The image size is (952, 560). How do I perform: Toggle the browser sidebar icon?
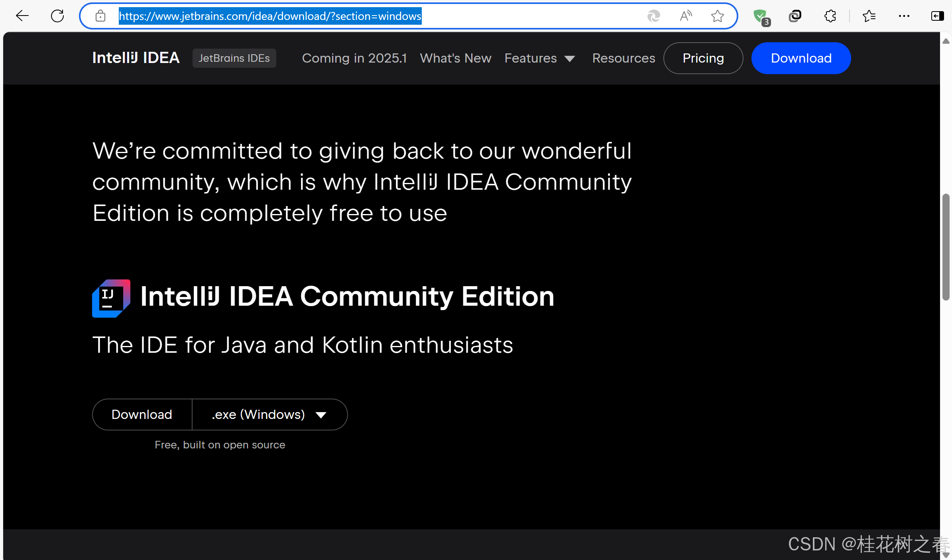(x=937, y=16)
